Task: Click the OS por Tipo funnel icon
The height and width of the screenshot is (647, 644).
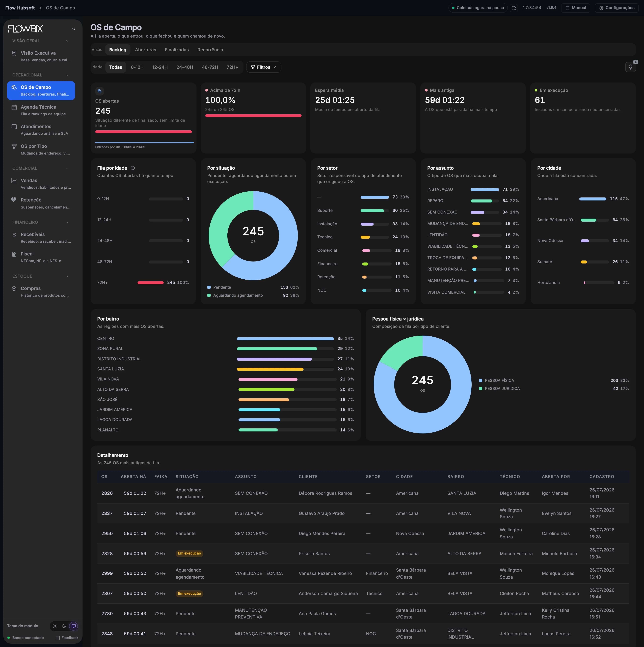Action: (14, 146)
